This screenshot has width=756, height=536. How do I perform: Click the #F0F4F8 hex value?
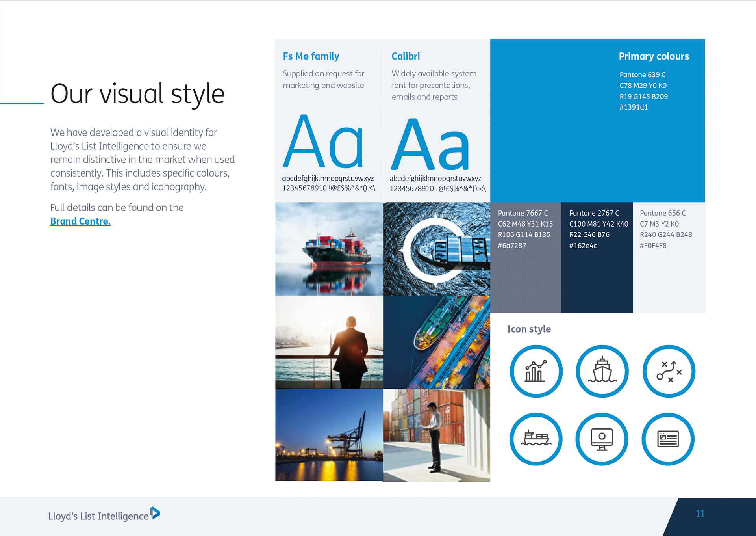point(653,246)
